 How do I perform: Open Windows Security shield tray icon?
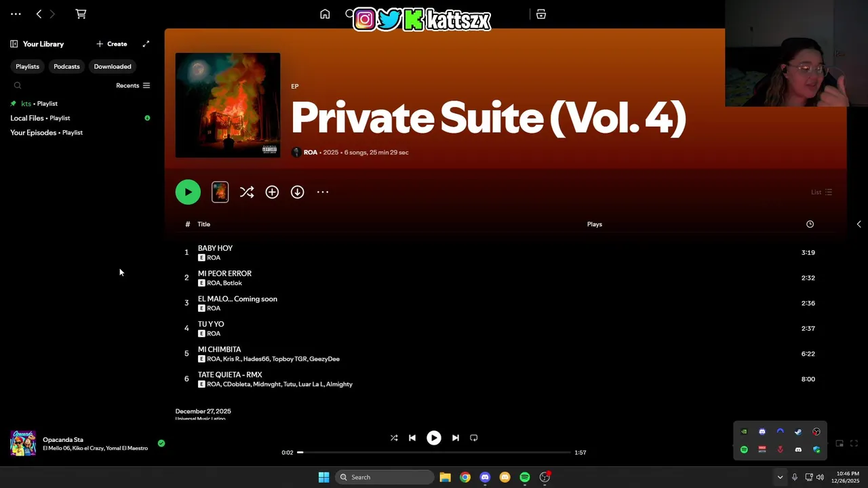pyautogui.click(x=816, y=449)
